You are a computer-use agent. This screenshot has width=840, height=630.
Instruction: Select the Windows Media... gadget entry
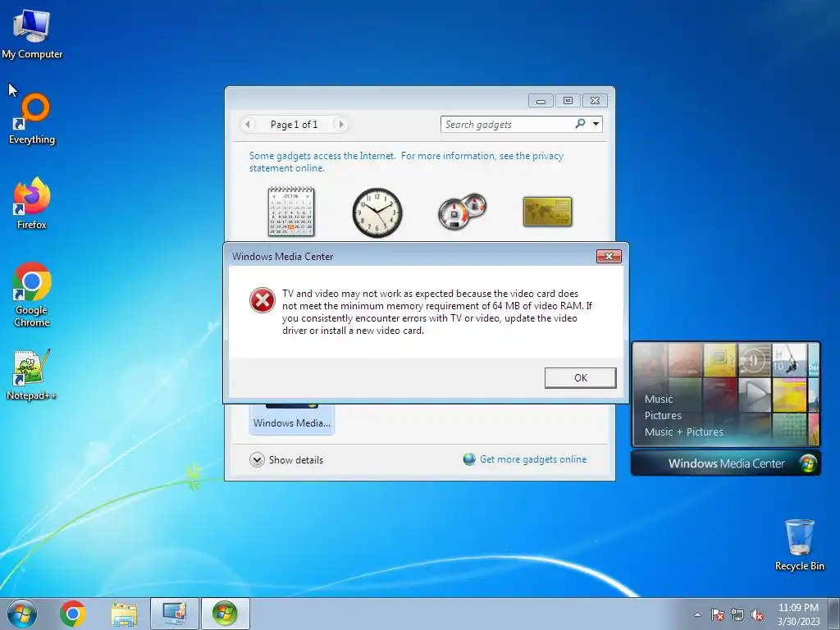click(292, 419)
